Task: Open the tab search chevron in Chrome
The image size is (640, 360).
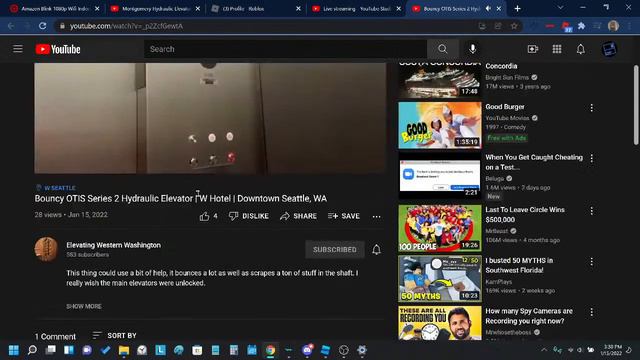Action: (x=560, y=8)
